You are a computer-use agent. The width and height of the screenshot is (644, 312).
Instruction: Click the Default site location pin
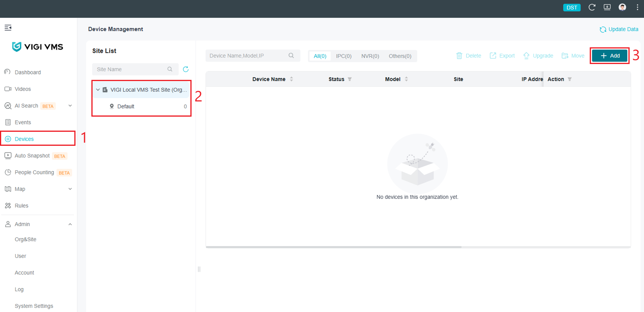pos(112,106)
